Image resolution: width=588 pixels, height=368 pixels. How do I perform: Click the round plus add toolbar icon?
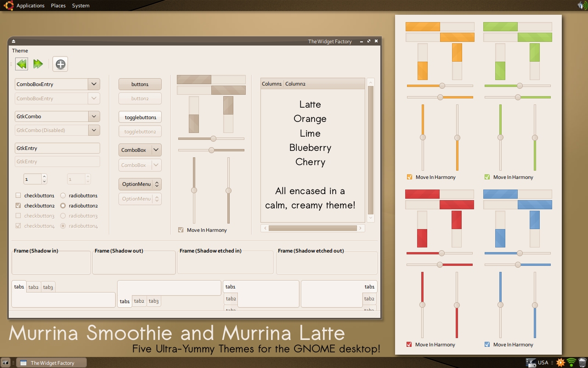(60, 64)
